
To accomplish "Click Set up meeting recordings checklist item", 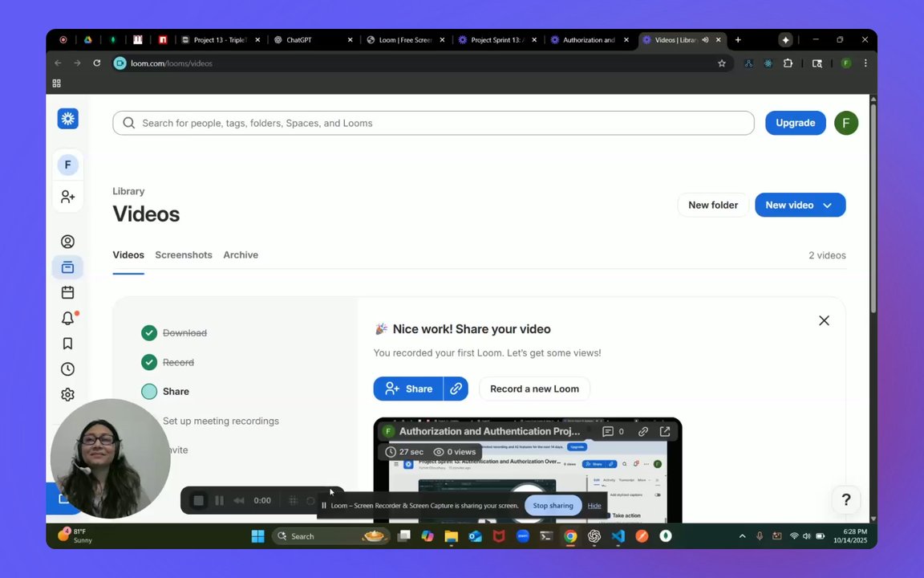I will coord(221,421).
